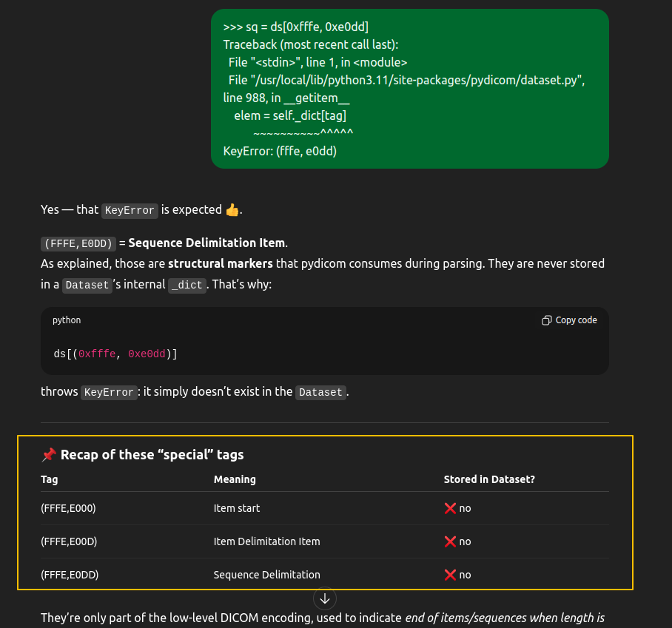Click the green user message bubble
Screen dimensions: 672x628
click(410, 89)
